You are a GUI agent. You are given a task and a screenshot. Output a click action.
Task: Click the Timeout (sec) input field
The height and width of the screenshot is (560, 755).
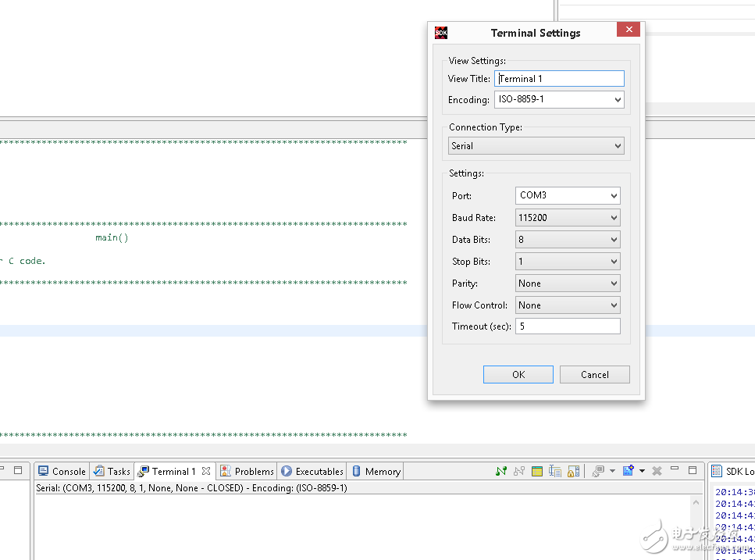pos(568,326)
